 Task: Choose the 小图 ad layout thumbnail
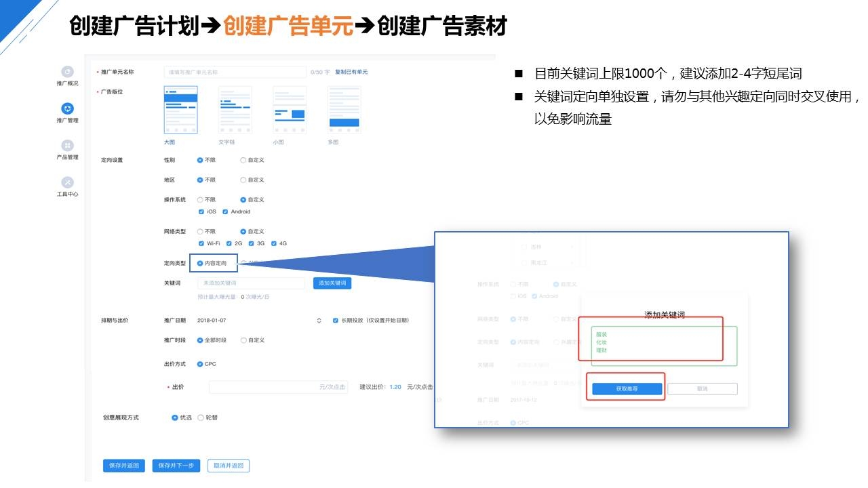click(290, 110)
